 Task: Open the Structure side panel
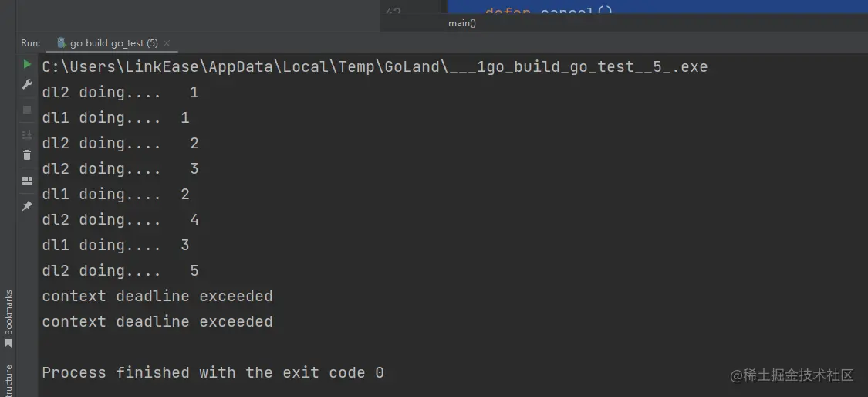(8, 380)
